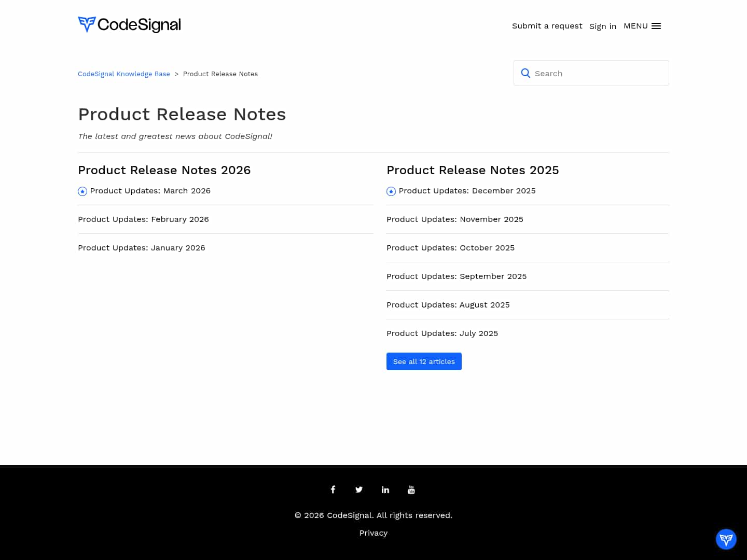Open Product Updates: August 2025
747x560 pixels.
tap(448, 305)
